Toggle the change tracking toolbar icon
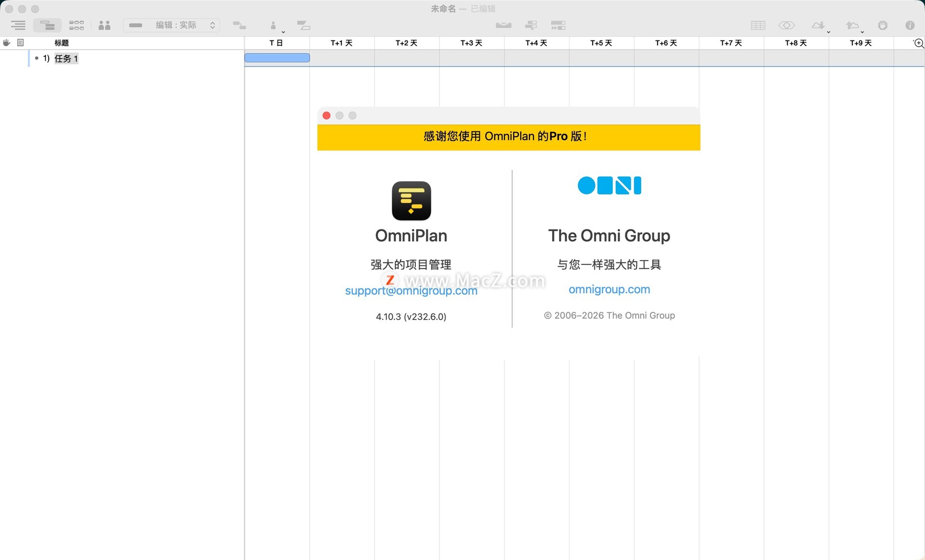925x560 pixels. point(787,25)
